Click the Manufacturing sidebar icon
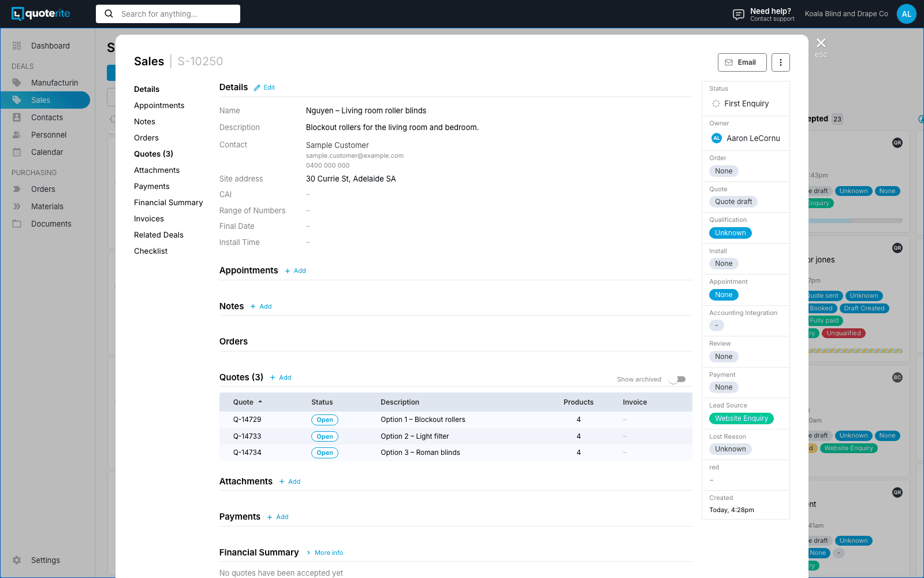Screen dimensions: 924x578 click(x=17, y=83)
